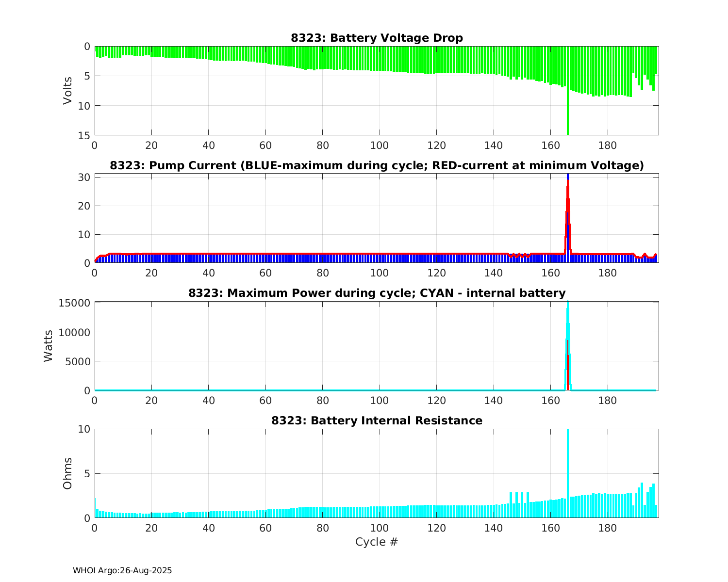The width and height of the screenshot is (728, 582).
Task: Click the 100 tick below the Internal Resistance plot
Action: coord(380,528)
